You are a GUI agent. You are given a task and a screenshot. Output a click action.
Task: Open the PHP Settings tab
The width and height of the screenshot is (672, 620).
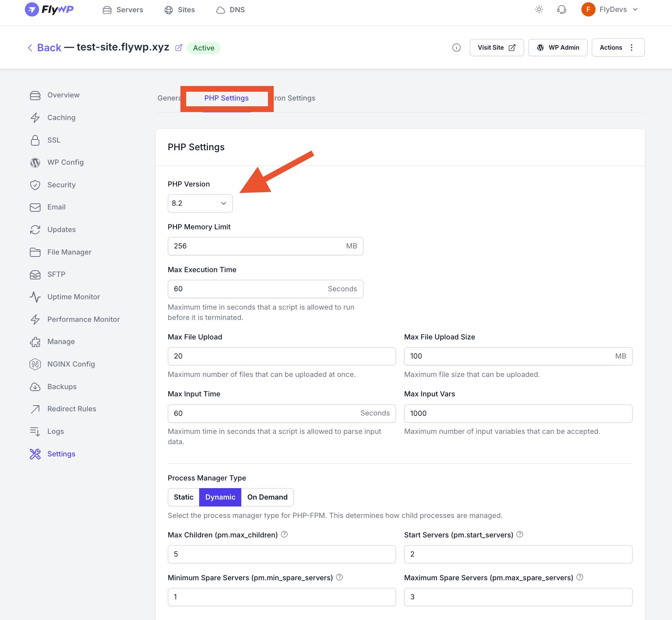coord(226,98)
